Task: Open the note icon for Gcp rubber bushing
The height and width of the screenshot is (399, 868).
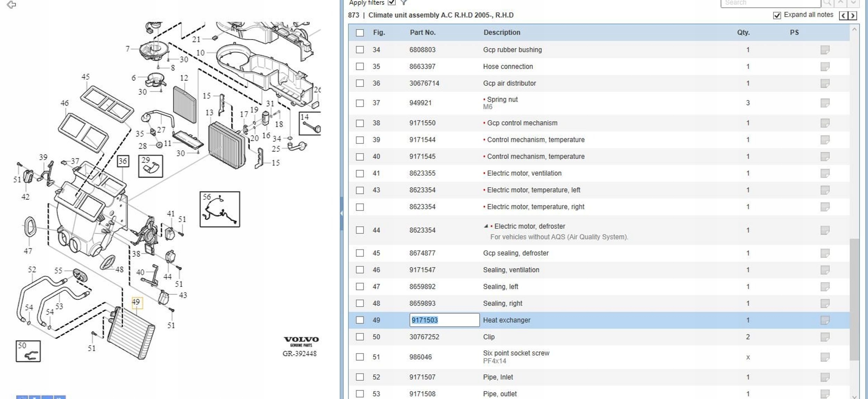Action: pos(825,50)
